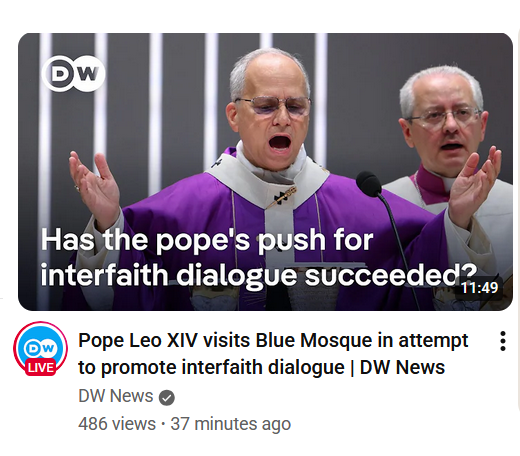
Task: Click the "486 views" count text
Action: click(x=117, y=424)
